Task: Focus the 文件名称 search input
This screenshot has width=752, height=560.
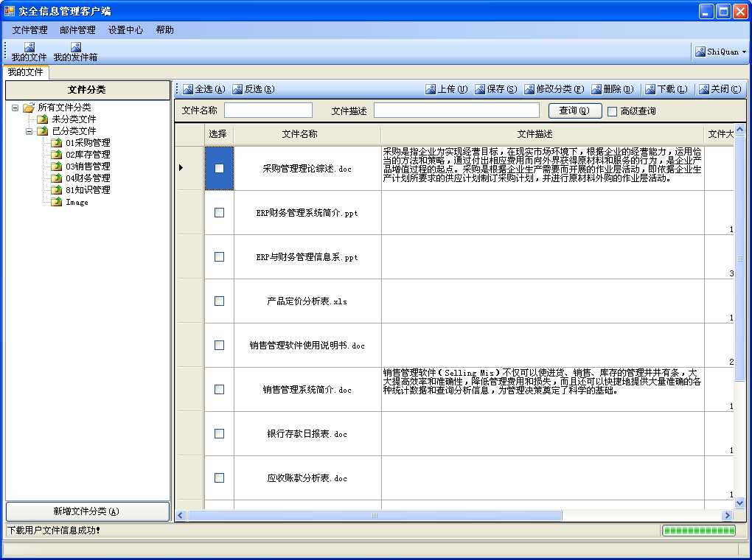Action: click(268, 111)
